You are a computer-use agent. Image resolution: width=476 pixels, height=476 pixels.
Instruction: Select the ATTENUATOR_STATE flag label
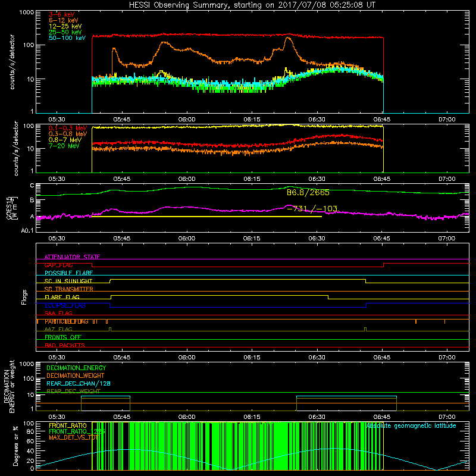coord(72,257)
